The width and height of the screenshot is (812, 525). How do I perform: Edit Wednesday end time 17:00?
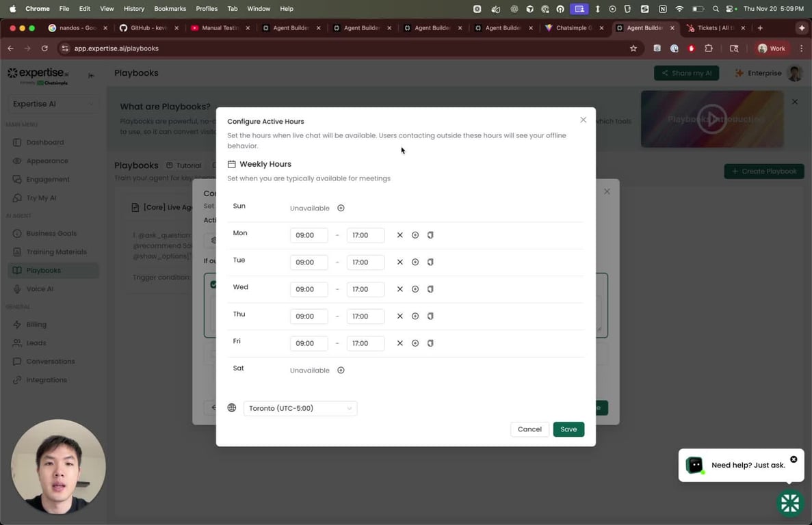[365, 289]
